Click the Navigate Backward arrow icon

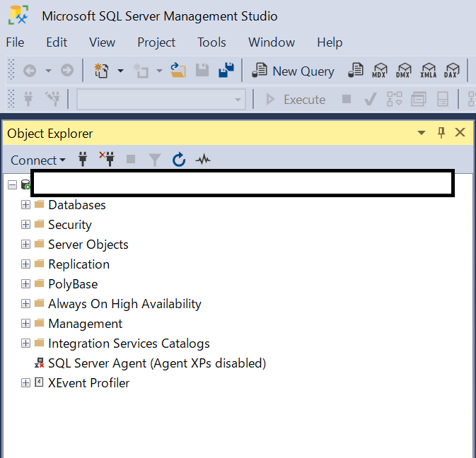(30, 71)
